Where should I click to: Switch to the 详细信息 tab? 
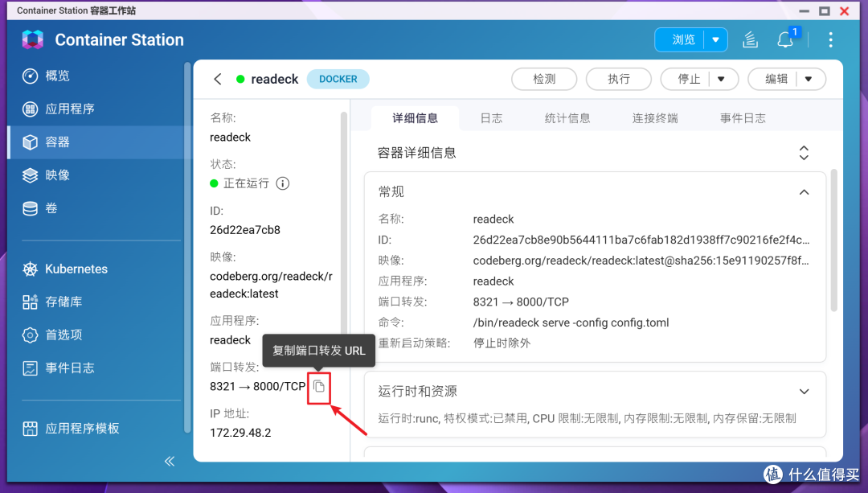coord(416,118)
